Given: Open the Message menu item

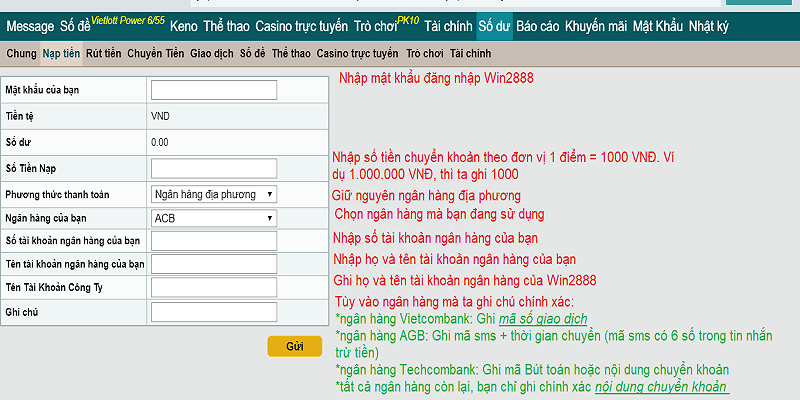Looking at the screenshot, I should (30, 27).
